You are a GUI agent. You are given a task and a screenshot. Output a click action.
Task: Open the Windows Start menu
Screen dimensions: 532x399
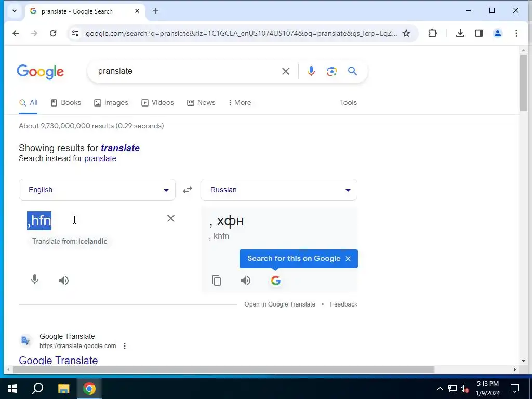pos(12,389)
